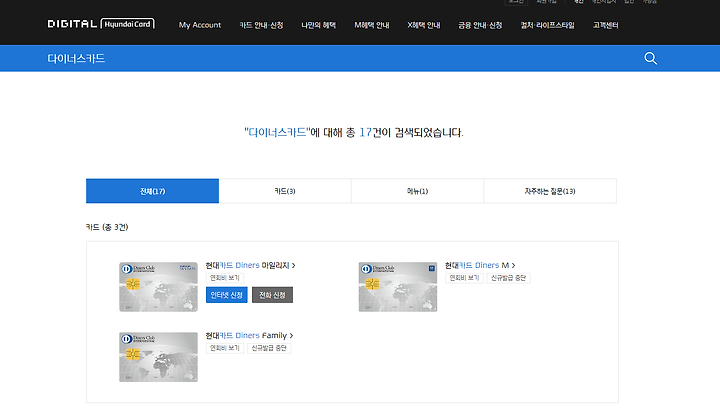The width and height of the screenshot is (720, 417).
Task: Click the 전화 신청 button
Action: [x=272, y=295]
